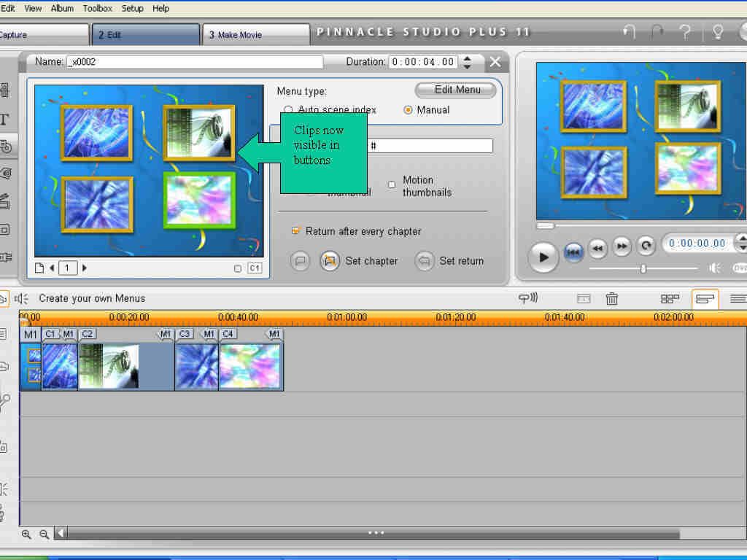Image resolution: width=747 pixels, height=560 pixels.
Task: Open the Help menu
Action: [161, 8]
